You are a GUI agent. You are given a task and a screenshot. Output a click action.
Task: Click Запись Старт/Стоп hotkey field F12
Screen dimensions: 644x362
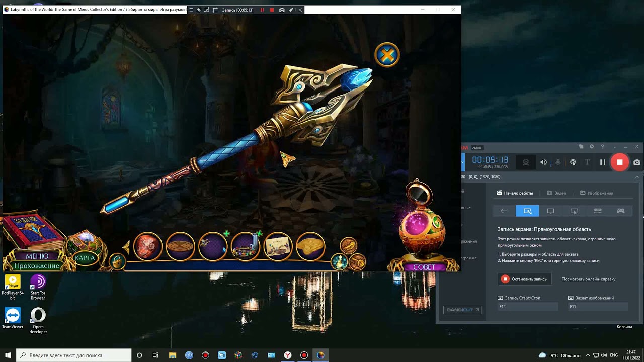pyautogui.click(x=528, y=306)
